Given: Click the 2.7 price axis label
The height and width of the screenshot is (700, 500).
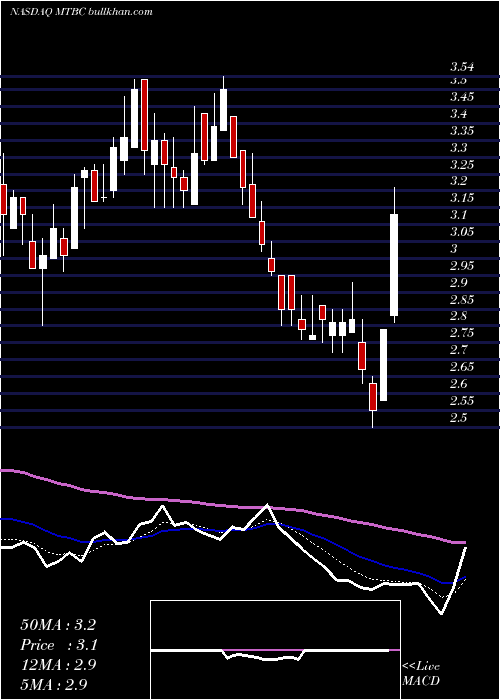Looking at the screenshot, I should click(458, 350).
